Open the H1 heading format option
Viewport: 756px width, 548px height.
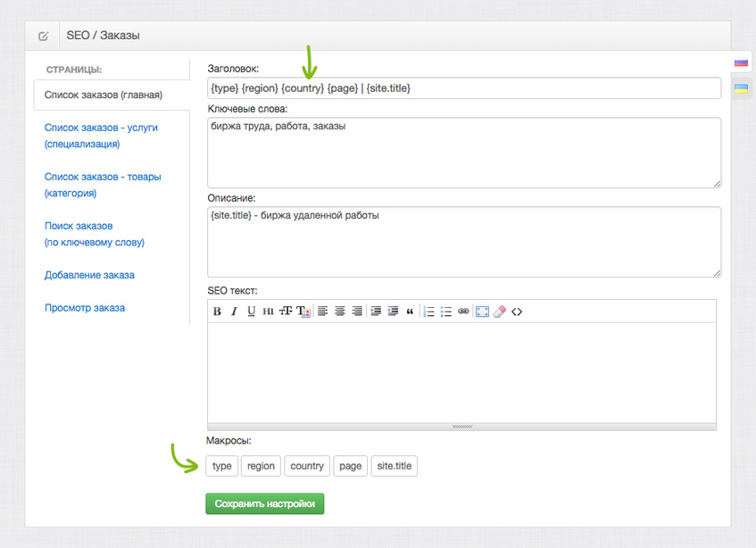pyautogui.click(x=268, y=311)
